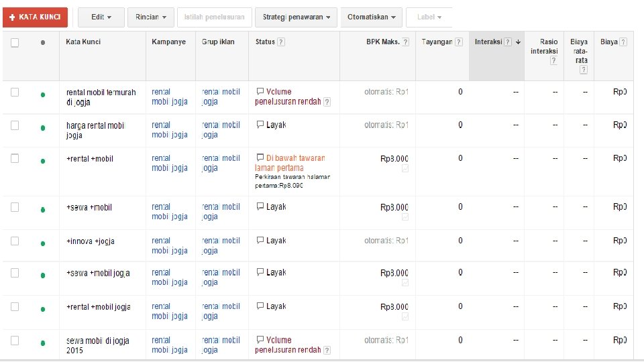Screen dimensions: 644x362
Task: Click the Kata Kunci column header
Action: click(83, 42)
